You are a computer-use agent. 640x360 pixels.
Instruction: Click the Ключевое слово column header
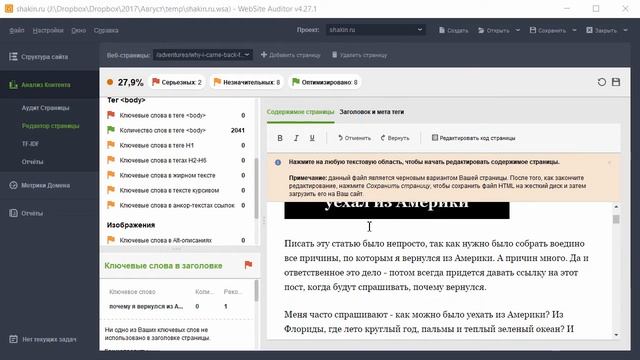click(x=132, y=292)
